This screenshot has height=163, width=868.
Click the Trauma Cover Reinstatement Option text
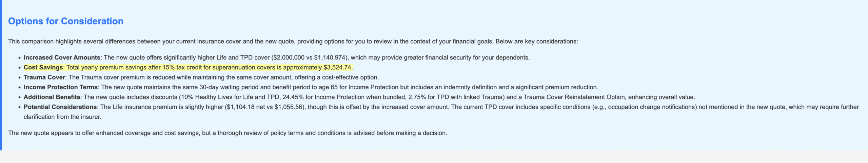pyautogui.click(x=574, y=97)
